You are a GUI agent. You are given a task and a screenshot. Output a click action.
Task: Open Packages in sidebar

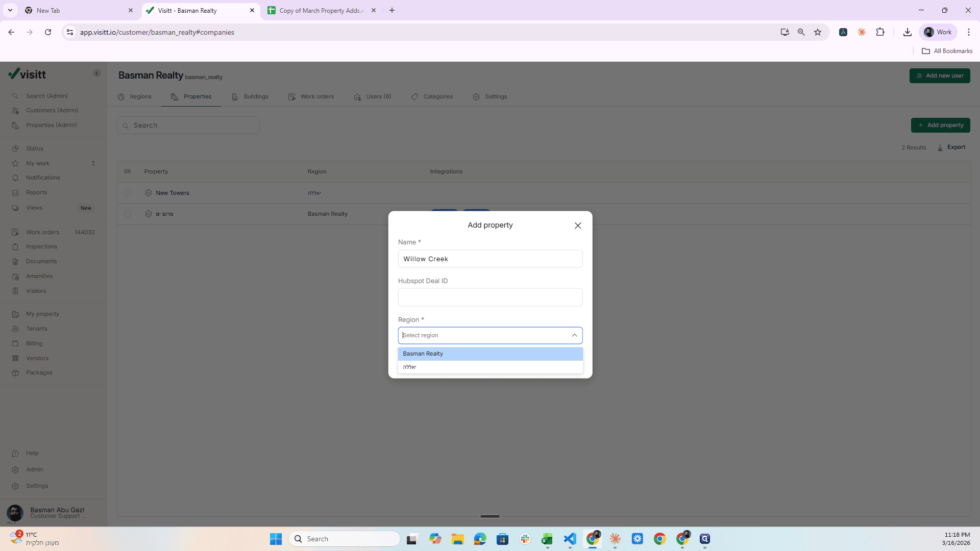pos(39,372)
